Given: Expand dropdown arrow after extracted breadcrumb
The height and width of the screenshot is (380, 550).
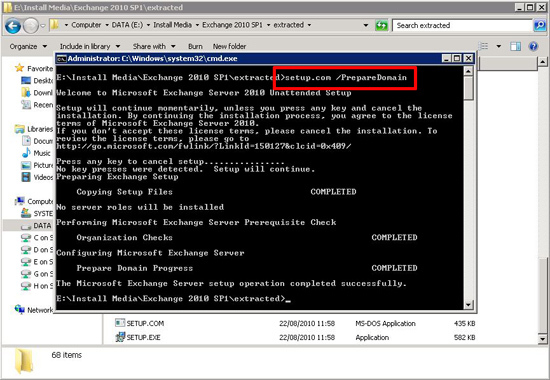Looking at the screenshot, I should coord(309,25).
